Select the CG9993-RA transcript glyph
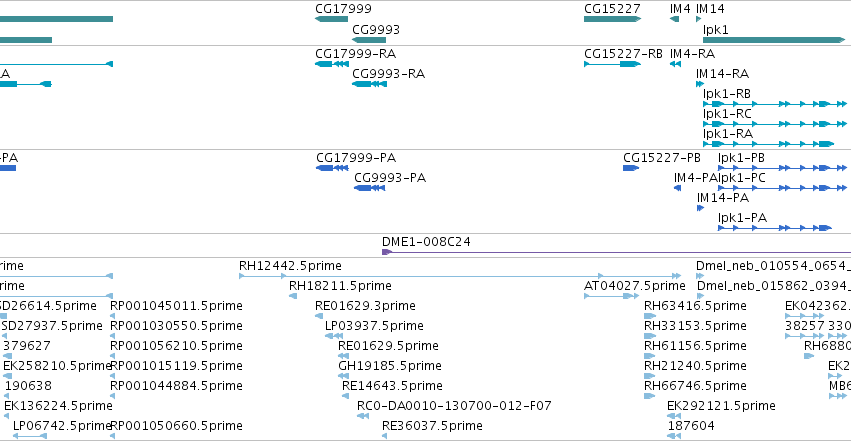Screen dimensions: 851x441 pyautogui.click(x=370, y=84)
